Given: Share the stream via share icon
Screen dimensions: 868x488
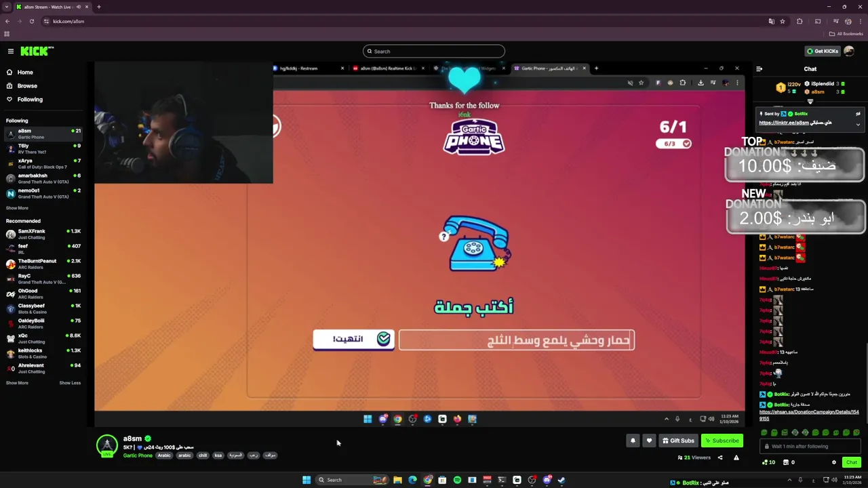Looking at the screenshot, I should click(x=720, y=457).
